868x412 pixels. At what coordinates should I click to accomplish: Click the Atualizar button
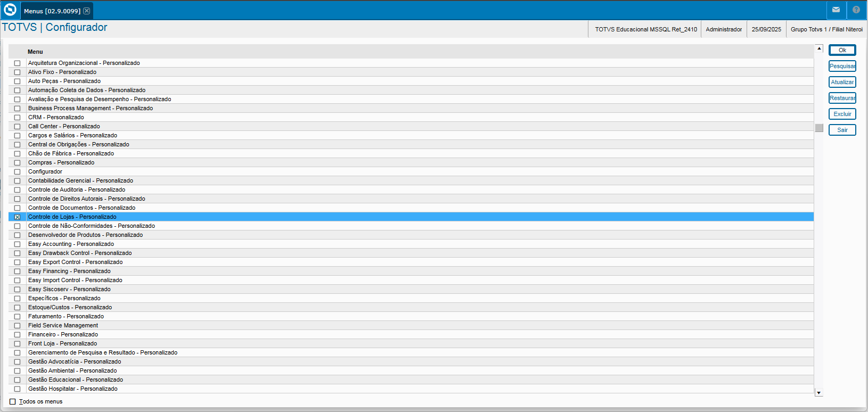point(842,82)
